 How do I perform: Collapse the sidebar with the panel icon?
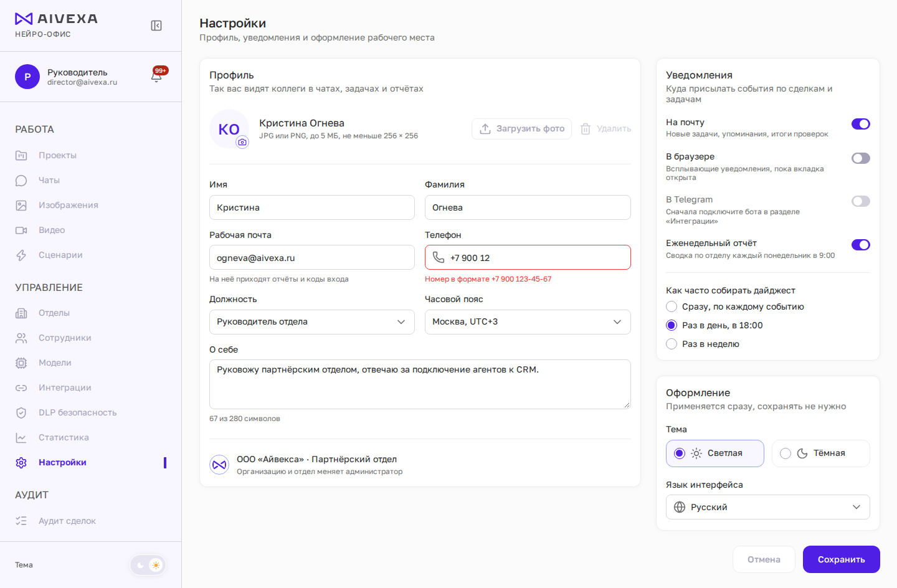156,26
